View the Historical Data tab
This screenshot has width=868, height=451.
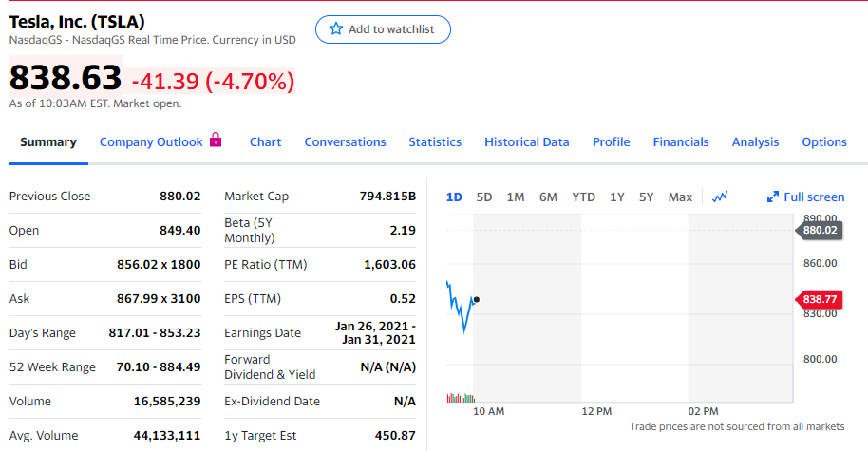pos(526,142)
